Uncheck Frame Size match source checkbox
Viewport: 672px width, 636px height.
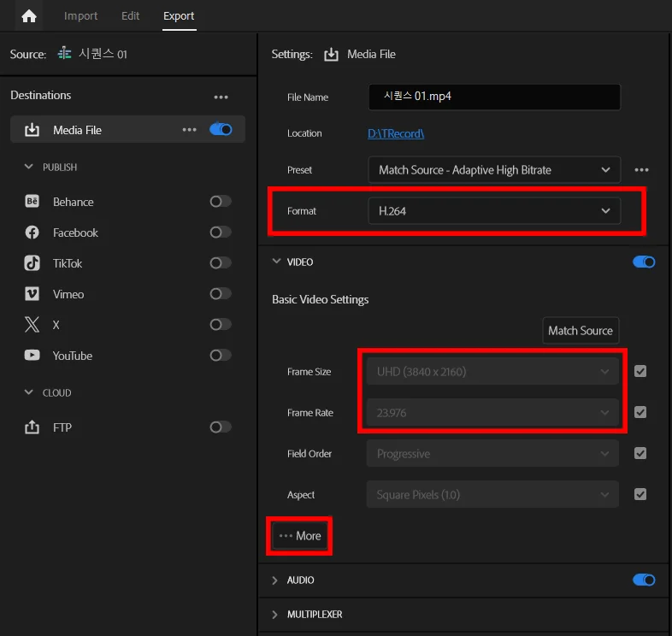point(640,371)
